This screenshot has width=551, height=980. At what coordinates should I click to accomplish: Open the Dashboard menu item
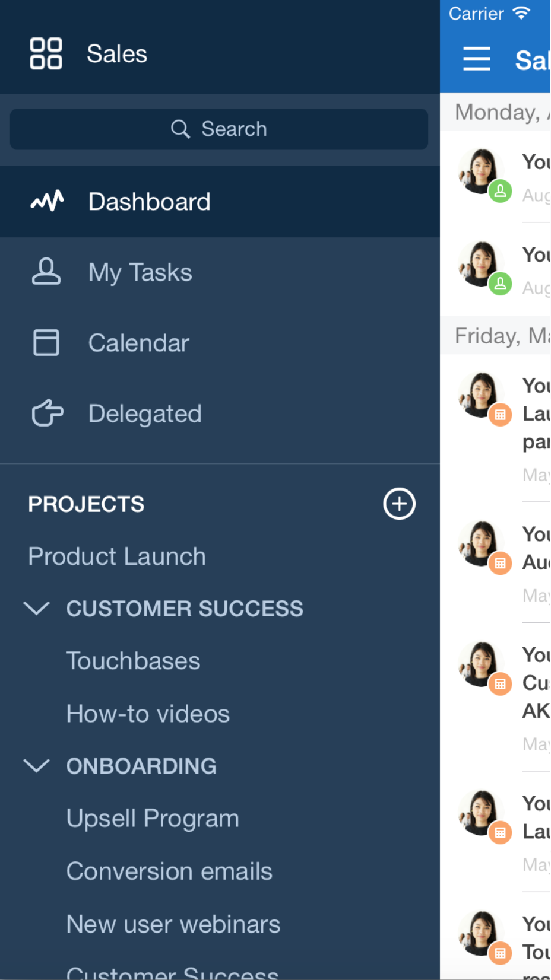point(149,202)
